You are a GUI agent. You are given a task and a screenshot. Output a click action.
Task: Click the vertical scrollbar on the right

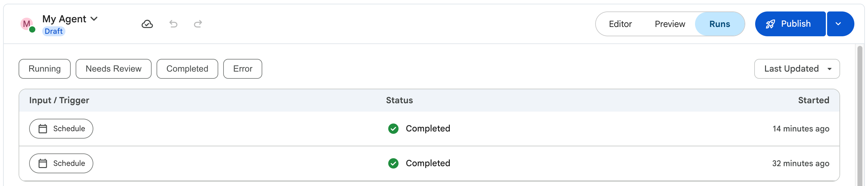click(860, 116)
